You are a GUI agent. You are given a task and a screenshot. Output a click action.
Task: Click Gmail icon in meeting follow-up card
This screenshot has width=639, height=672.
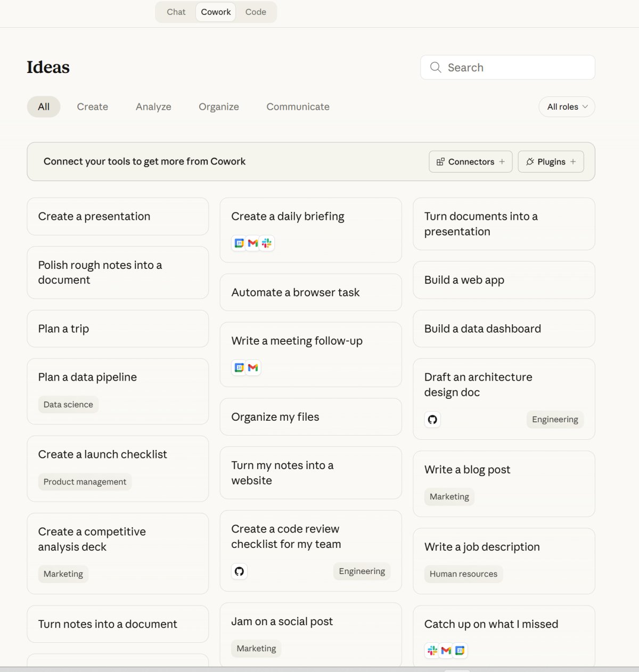point(253,367)
